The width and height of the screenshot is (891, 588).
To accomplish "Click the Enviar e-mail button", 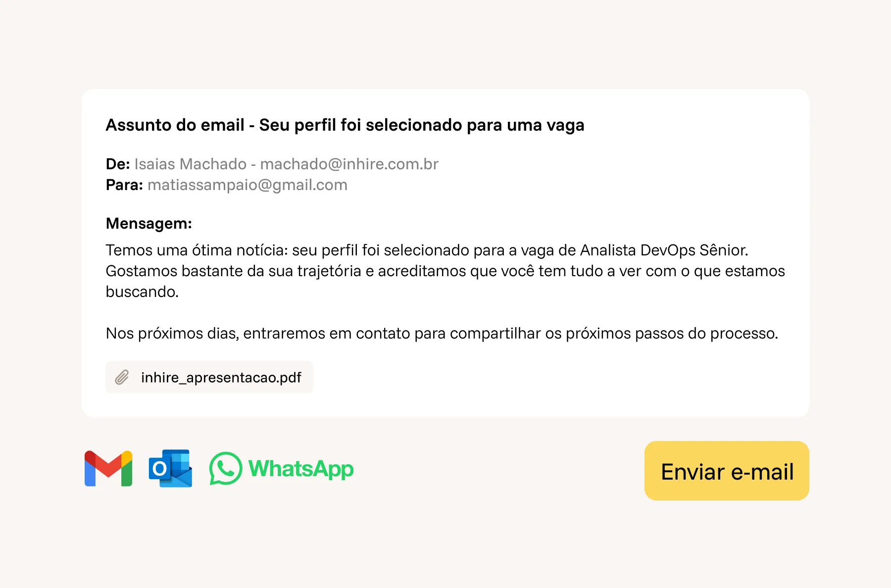I will 727,471.
